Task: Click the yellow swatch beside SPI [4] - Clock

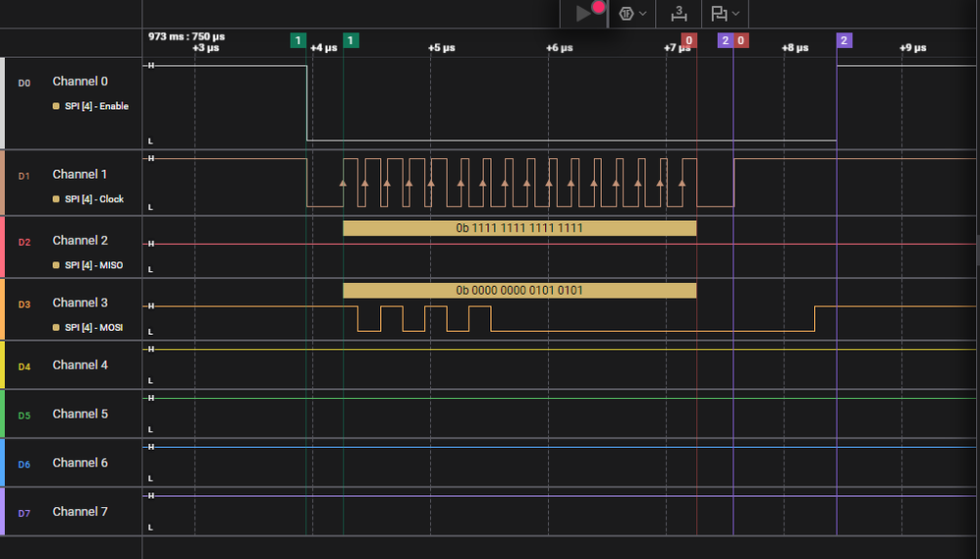Action: click(56, 199)
